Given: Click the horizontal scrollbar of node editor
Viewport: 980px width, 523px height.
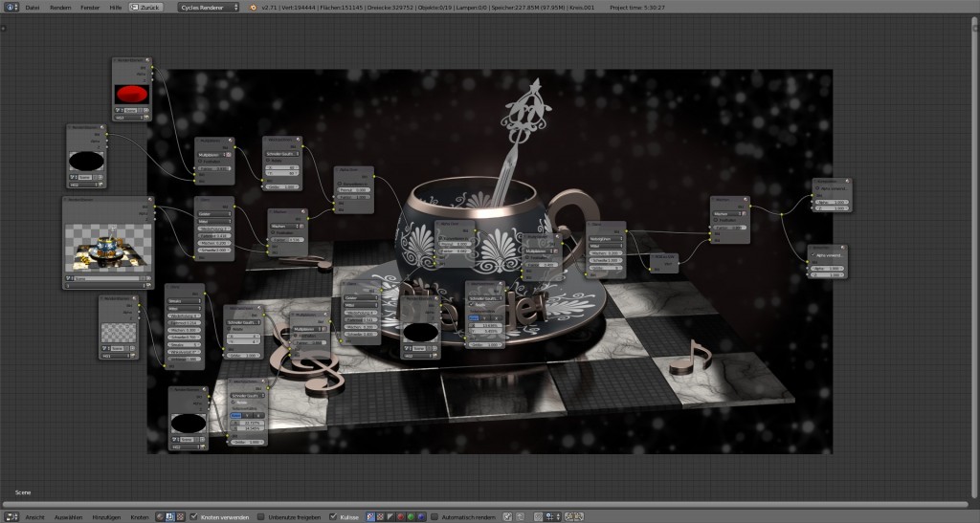Looking at the screenshot, I should click(x=484, y=504).
